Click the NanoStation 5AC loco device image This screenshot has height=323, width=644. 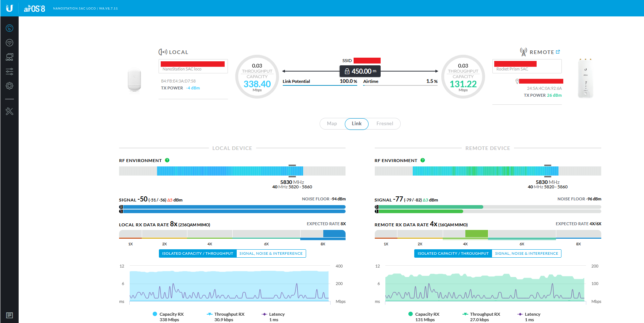134,79
